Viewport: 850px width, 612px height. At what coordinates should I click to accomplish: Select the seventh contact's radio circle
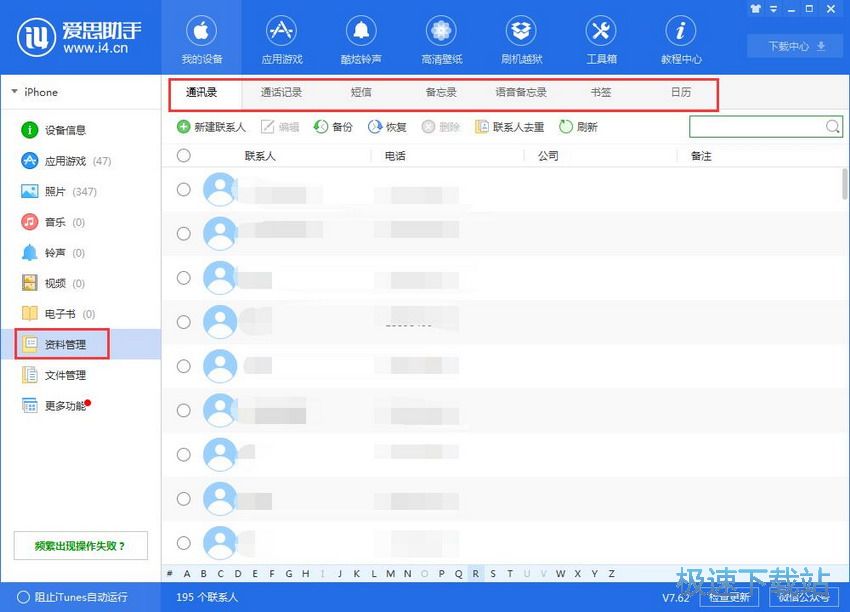184,454
